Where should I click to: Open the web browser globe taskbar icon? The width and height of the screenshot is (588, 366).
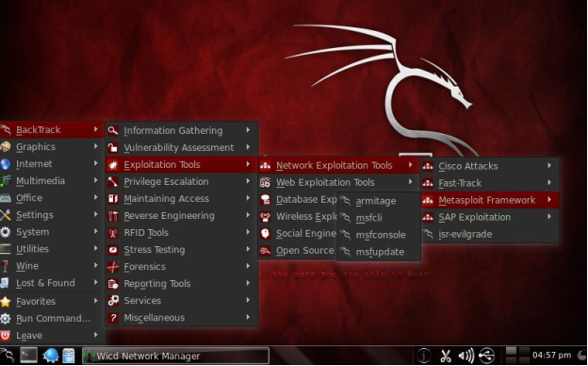point(50,356)
